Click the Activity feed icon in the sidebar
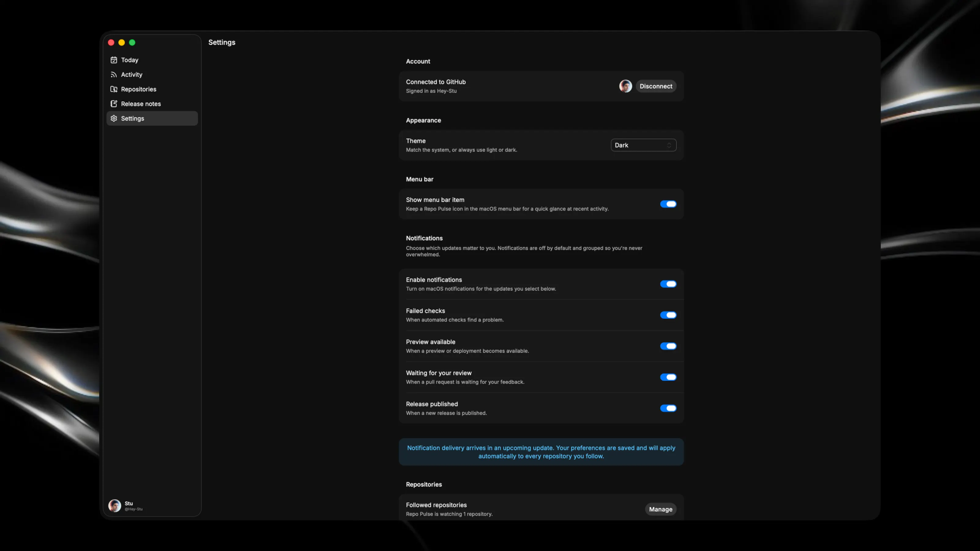This screenshot has height=551, width=980. 114,74
